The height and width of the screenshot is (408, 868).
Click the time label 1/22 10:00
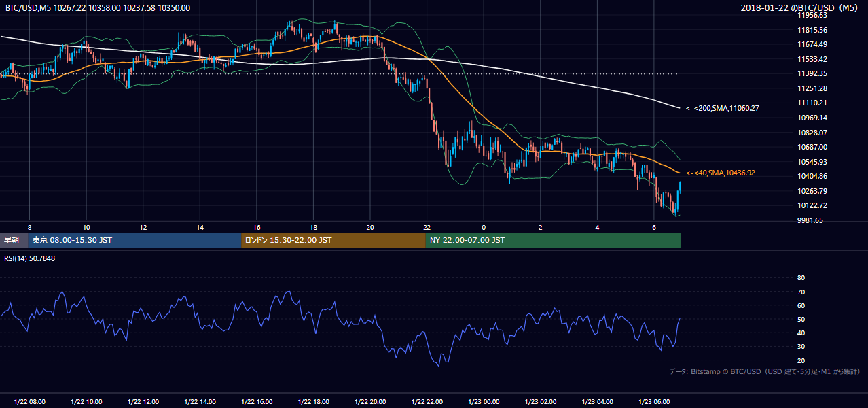point(86,402)
